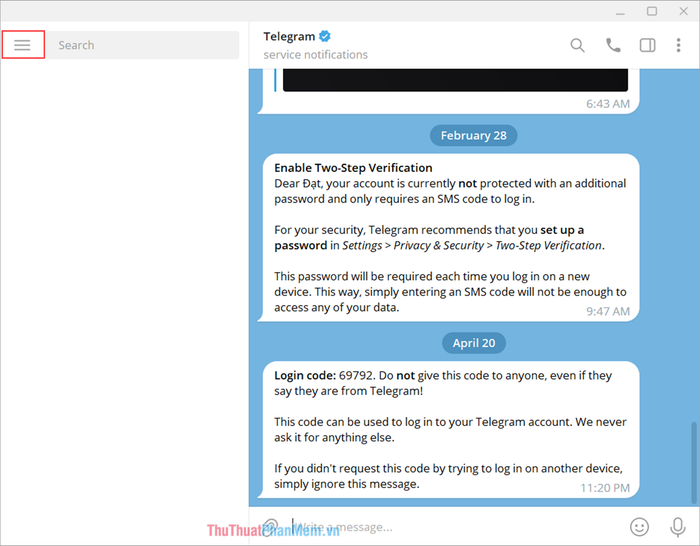This screenshot has width=700, height=546.
Task: Open the hamburger main menu
Action: (x=22, y=45)
